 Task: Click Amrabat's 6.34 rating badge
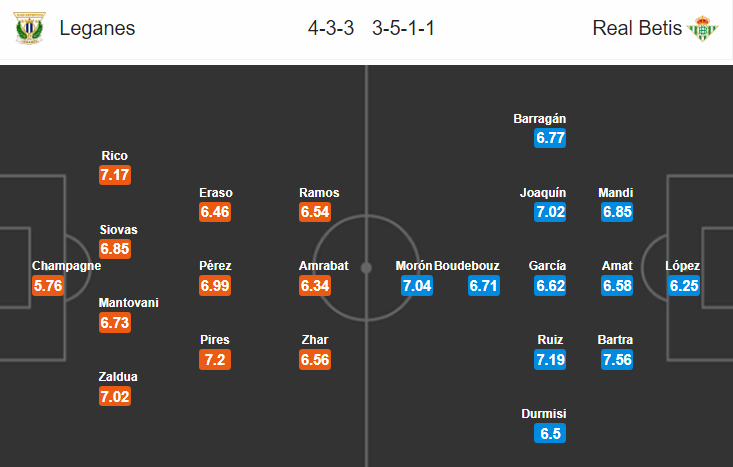pos(315,286)
